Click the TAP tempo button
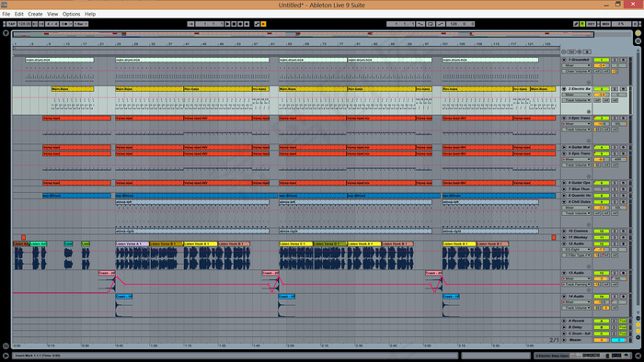The image size is (644, 362). click(12, 24)
